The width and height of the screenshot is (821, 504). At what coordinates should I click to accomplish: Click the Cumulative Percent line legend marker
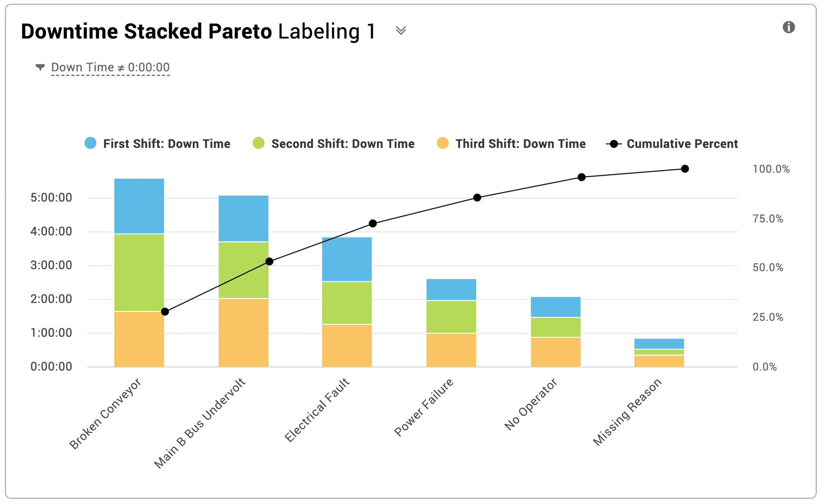[x=613, y=144]
